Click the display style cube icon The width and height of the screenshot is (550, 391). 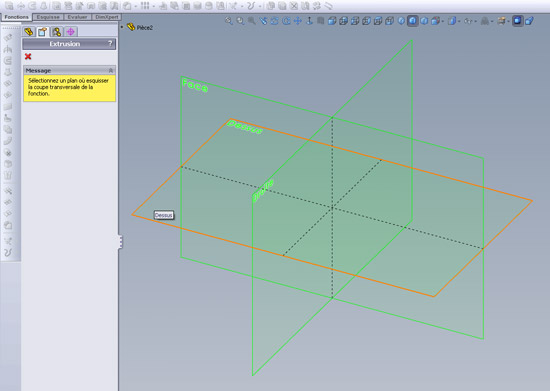coord(452,21)
